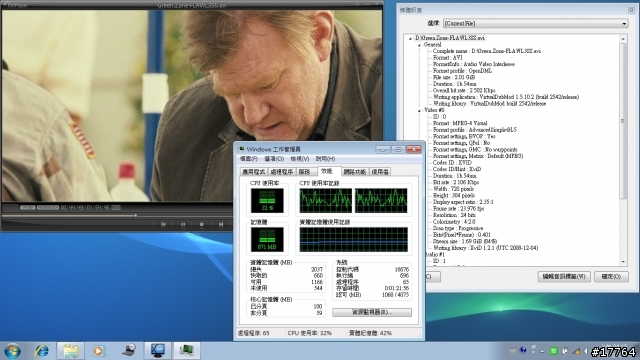The width and height of the screenshot is (640, 360).
Task: Open the Windows Start menu
Action: [13, 351]
